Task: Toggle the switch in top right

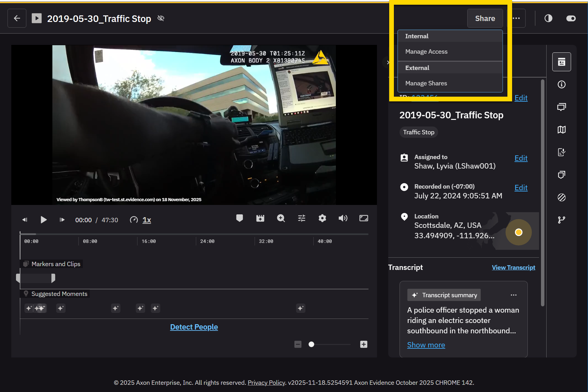Action: (x=571, y=19)
